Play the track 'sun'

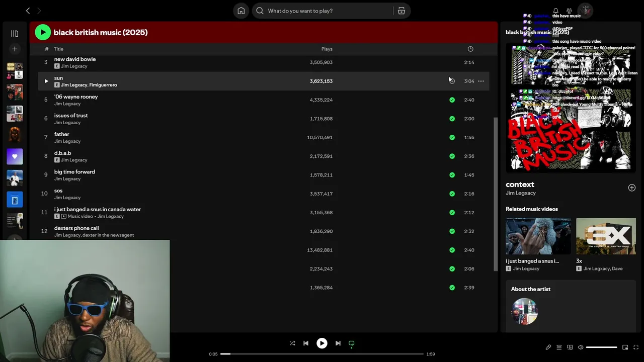[x=46, y=81]
